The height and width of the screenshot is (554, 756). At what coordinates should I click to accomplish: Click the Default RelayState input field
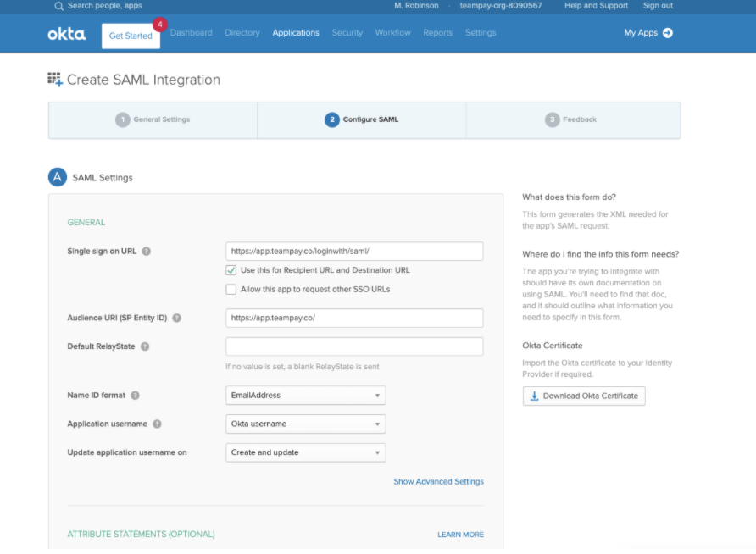click(354, 346)
